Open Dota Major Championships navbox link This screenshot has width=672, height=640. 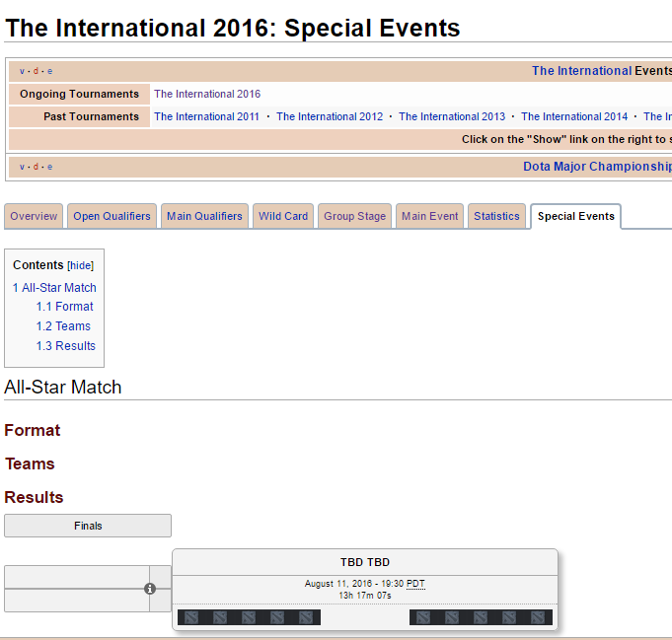click(x=597, y=167)
